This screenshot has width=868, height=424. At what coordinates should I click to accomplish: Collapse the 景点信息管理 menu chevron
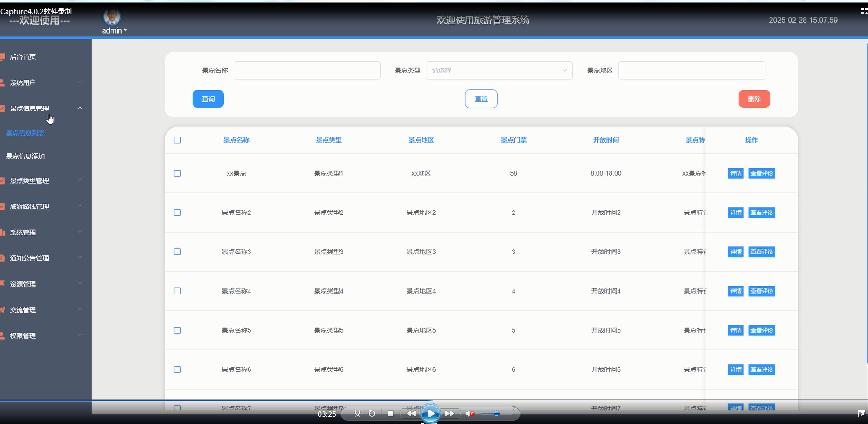point(80,108)
